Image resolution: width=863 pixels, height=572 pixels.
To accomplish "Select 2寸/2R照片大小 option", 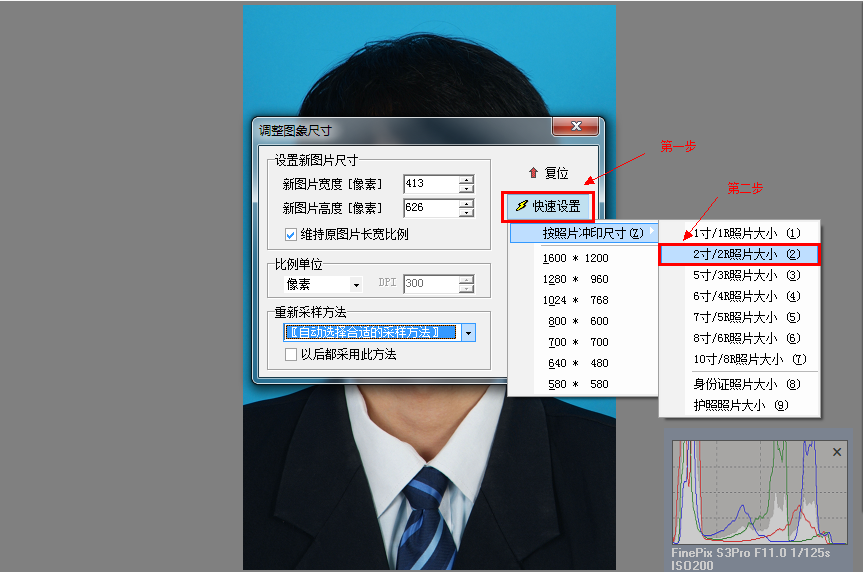I will [x=739, y=254].
